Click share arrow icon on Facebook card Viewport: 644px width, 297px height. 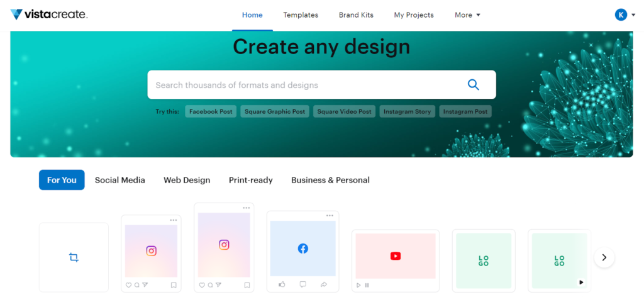(x=324, y=284)
